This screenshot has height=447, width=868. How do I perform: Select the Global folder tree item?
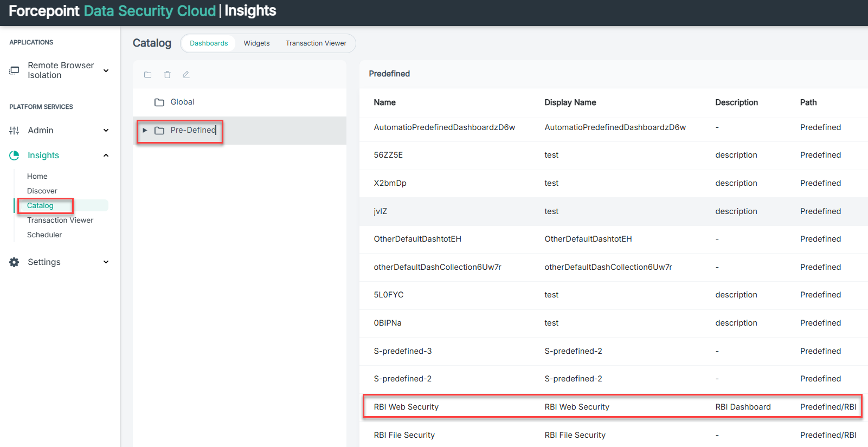click(x=240, y=102)
